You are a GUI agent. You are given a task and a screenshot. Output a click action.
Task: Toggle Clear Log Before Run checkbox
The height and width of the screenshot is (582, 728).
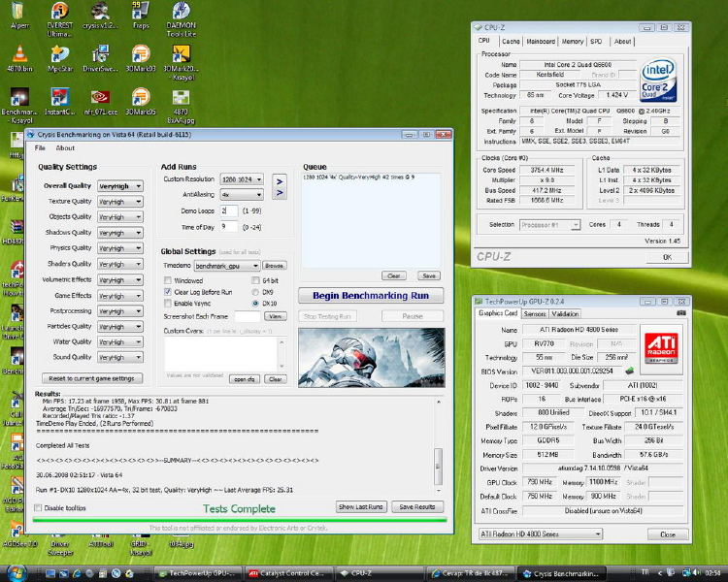(168, 292)
